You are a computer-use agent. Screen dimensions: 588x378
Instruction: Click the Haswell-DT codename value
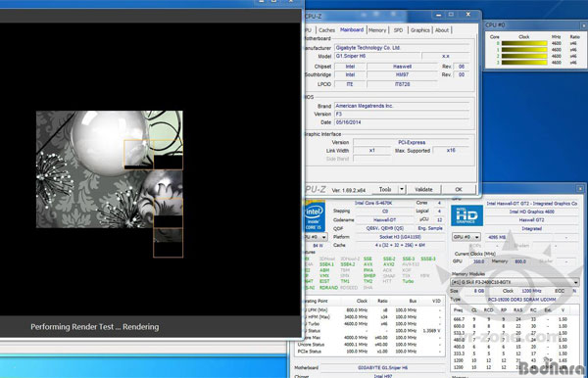[x=384, y=220]
